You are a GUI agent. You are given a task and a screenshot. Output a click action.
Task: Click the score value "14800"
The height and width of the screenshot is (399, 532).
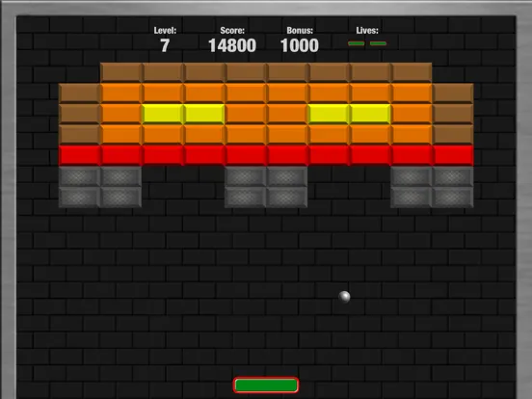tap(232, 45)
